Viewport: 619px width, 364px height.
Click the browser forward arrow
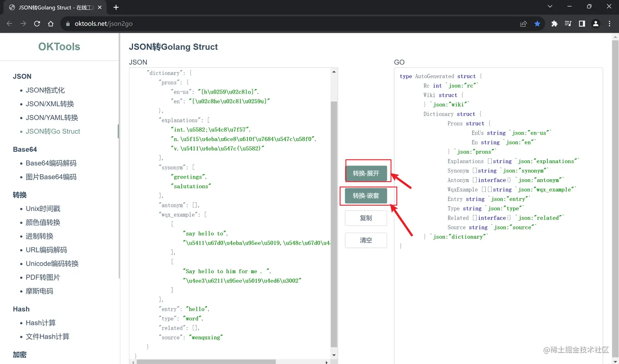(x=23, y=24)
